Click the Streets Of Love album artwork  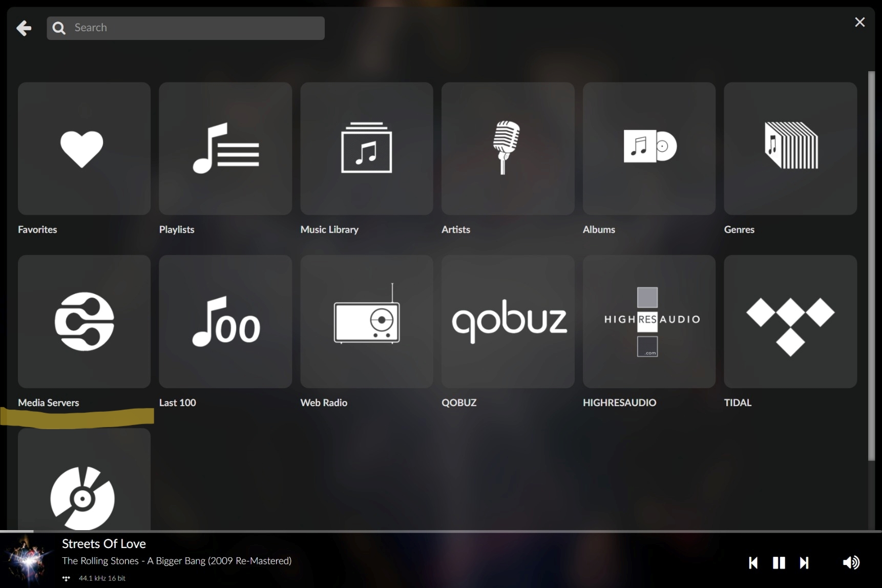click(27, 562)
